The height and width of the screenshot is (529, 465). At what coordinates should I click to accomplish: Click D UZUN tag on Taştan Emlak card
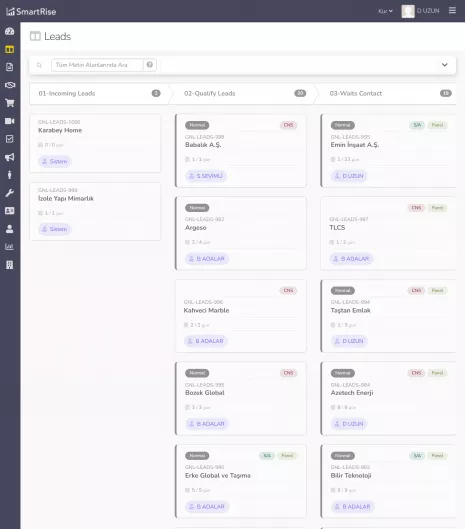click(x=349, y=341)
